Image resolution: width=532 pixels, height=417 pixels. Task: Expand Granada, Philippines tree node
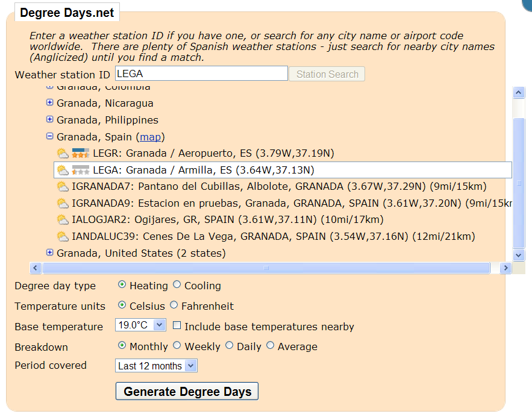50,120
